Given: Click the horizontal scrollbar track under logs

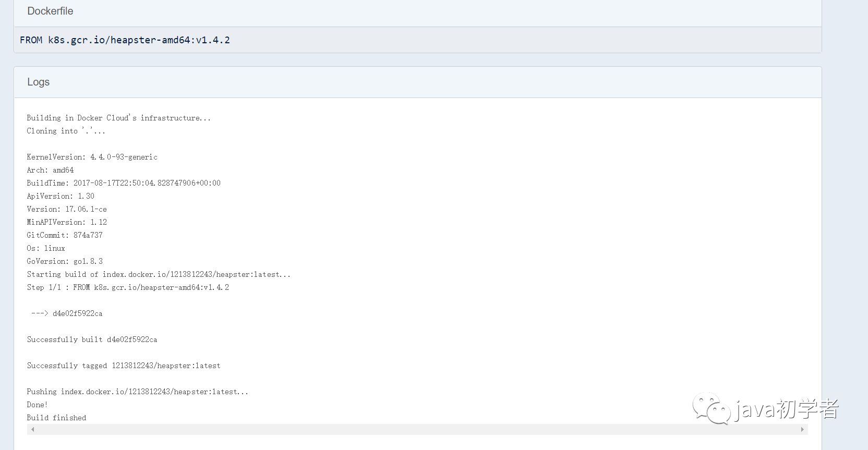Looking at the screenshot, I should [417, 430].
